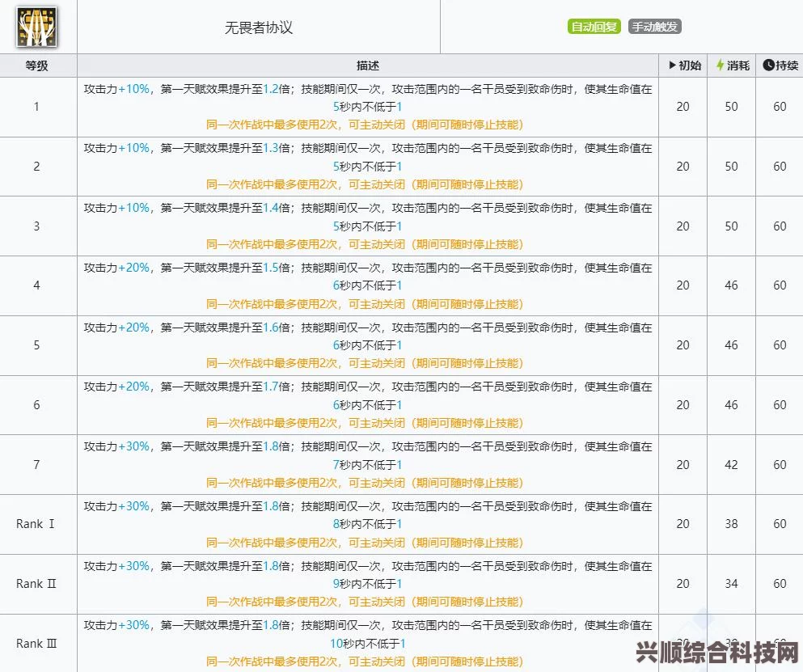Select the Rank I row label

36,524
